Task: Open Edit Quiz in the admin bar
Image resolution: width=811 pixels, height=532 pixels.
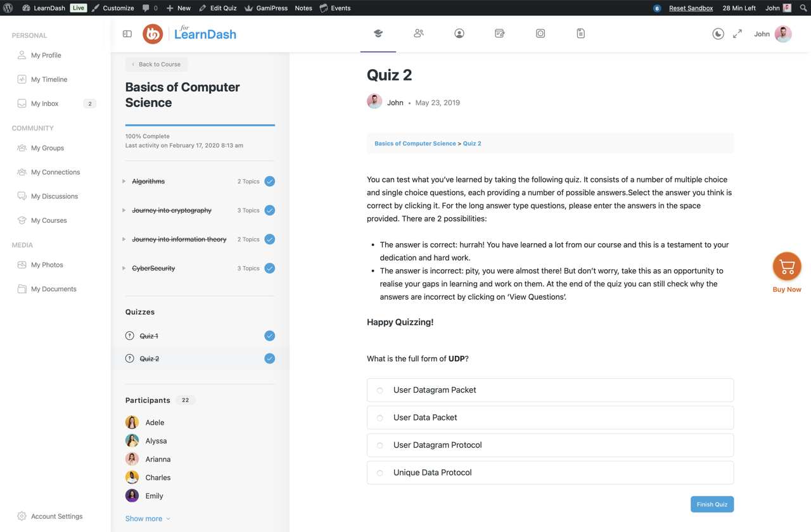Action: tap(218, 8)
